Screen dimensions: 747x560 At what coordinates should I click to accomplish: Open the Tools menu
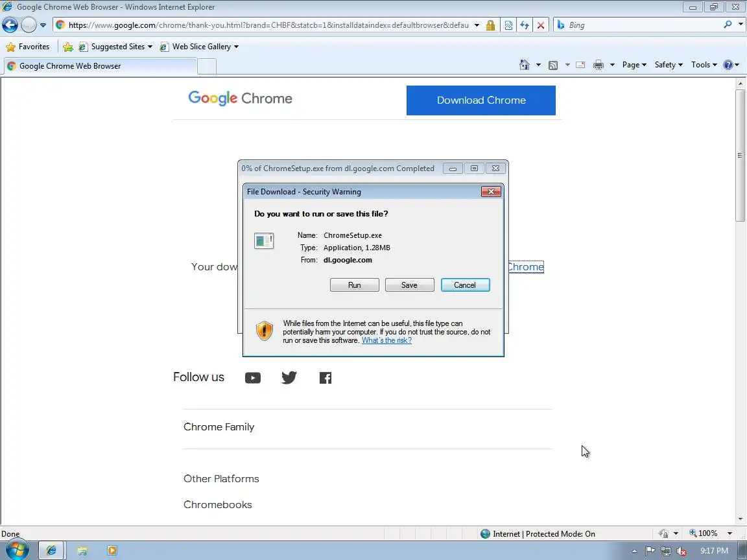704,65
